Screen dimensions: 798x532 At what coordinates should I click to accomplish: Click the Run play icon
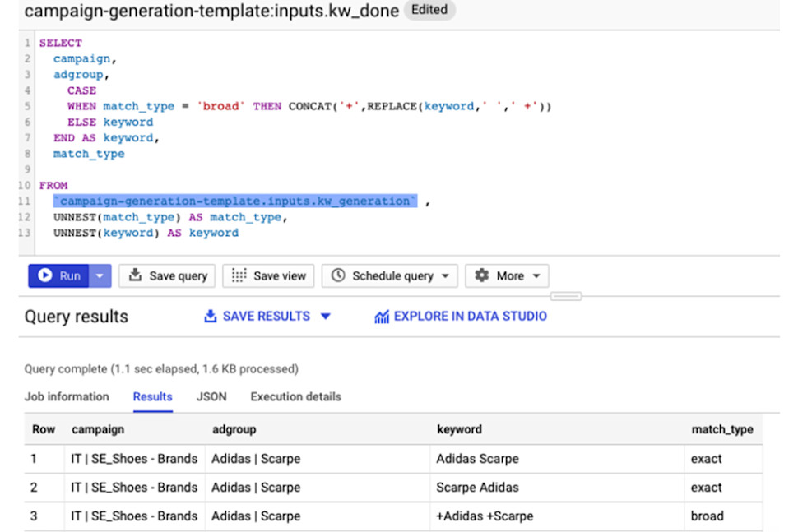44,275
